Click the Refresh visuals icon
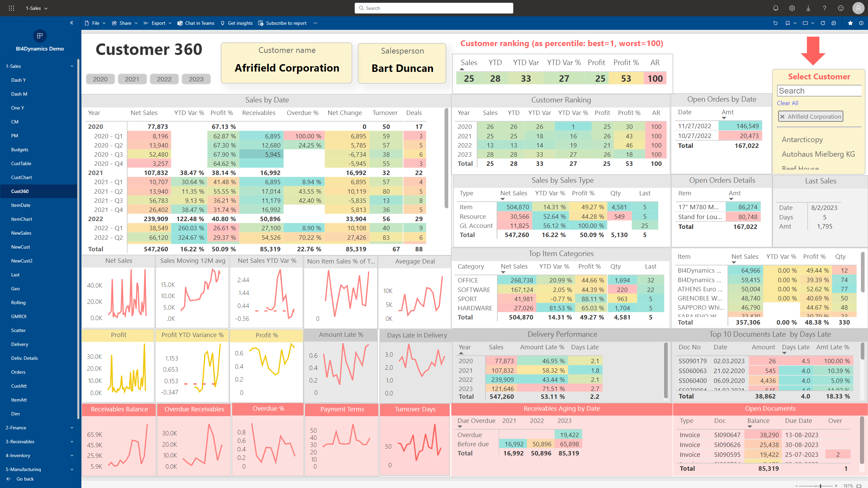The image size is (868, 488). tap(823, 23)
